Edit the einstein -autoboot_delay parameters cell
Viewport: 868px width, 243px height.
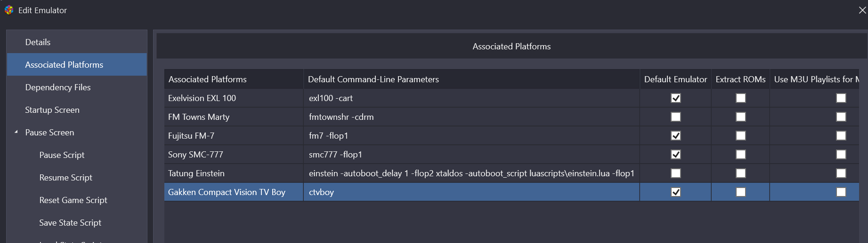[471, 173]
